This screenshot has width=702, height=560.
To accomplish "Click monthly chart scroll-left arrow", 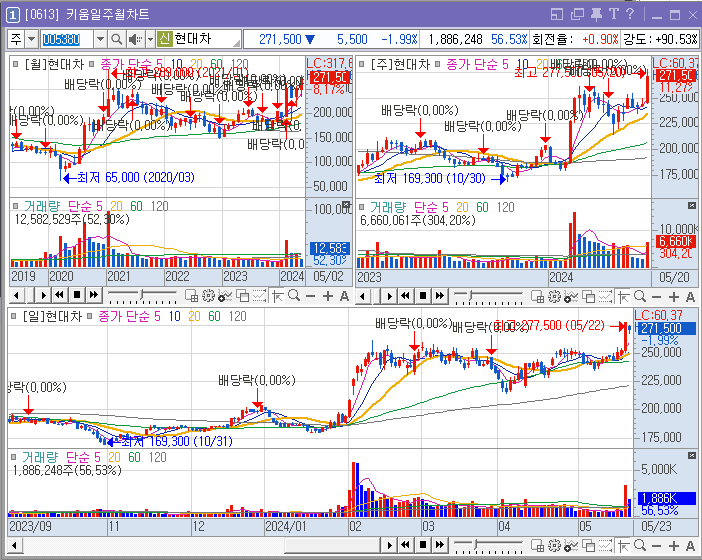I will 17,295.
